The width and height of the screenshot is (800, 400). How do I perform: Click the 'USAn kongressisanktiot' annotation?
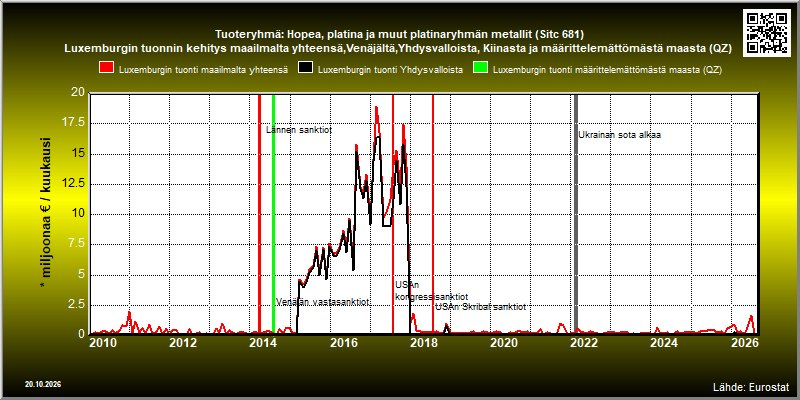tap(432, 291)
